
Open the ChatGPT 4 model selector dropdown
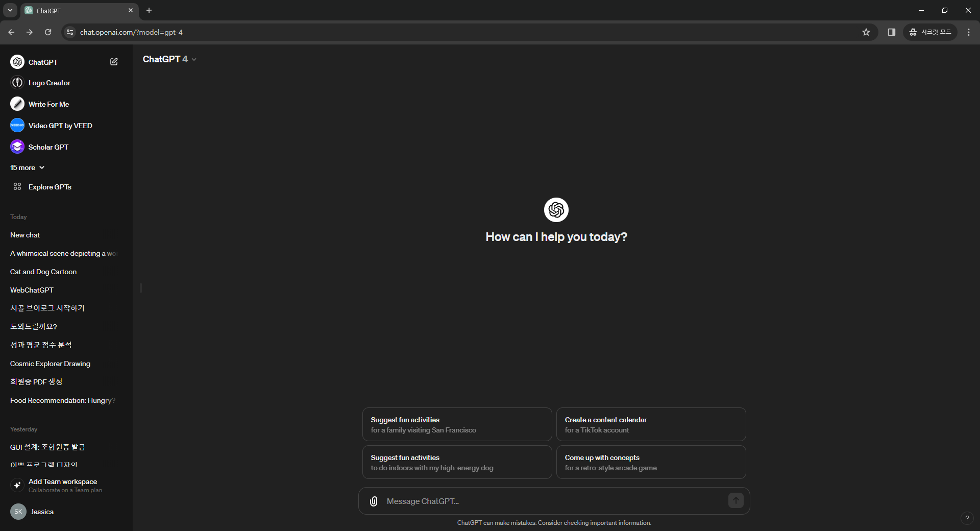click(169, 59)
